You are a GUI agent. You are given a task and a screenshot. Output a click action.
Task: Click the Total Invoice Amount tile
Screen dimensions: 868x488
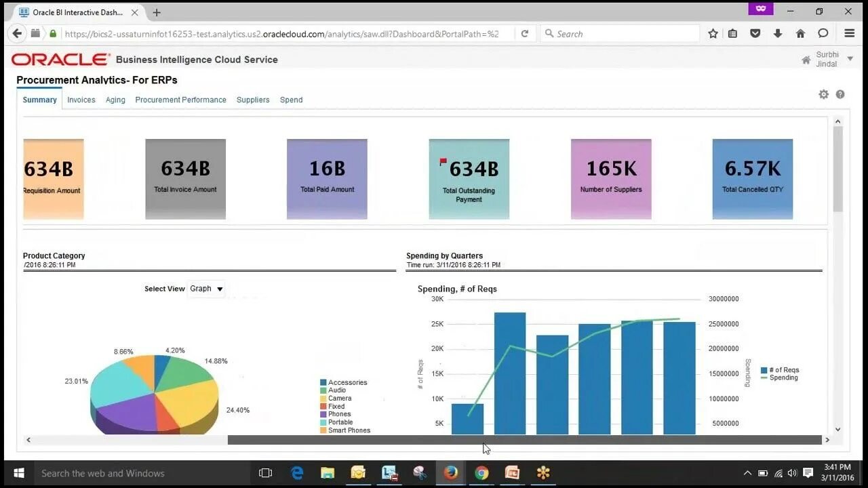(185, 179)
